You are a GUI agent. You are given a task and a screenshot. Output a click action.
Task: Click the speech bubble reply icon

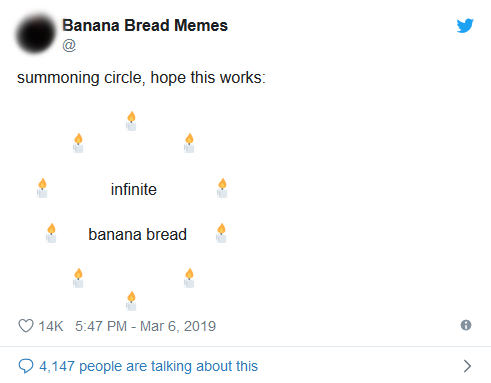(26, 366)
